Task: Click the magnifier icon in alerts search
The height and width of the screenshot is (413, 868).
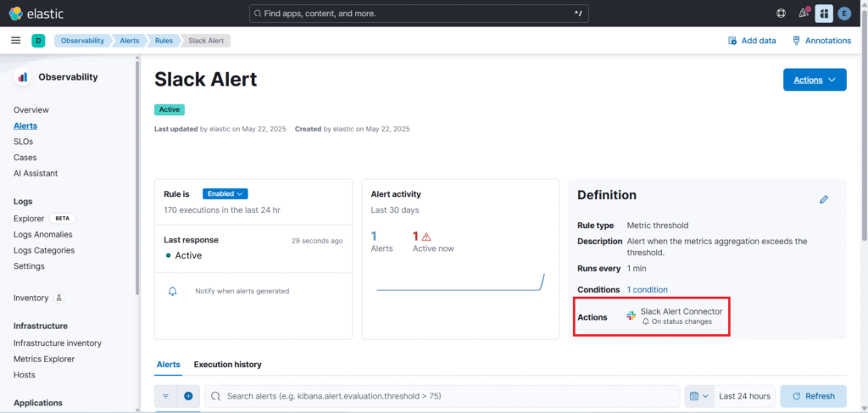Action: click(x=216, y=396)
